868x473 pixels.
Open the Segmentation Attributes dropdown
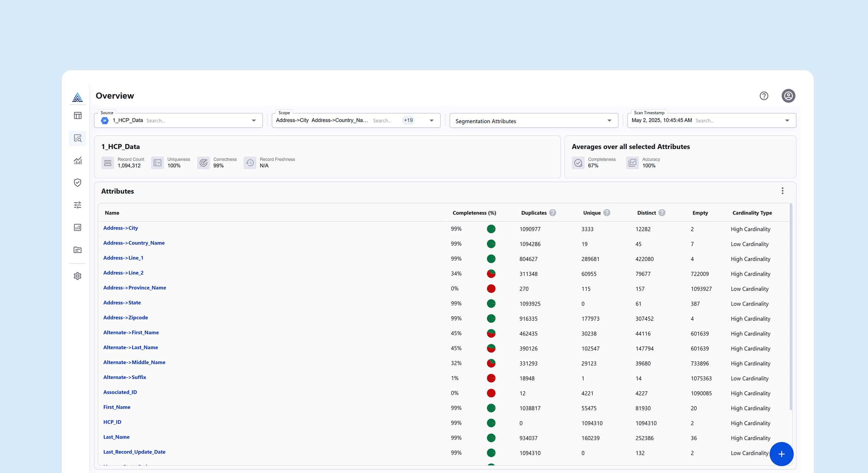[x=534, y=121]
